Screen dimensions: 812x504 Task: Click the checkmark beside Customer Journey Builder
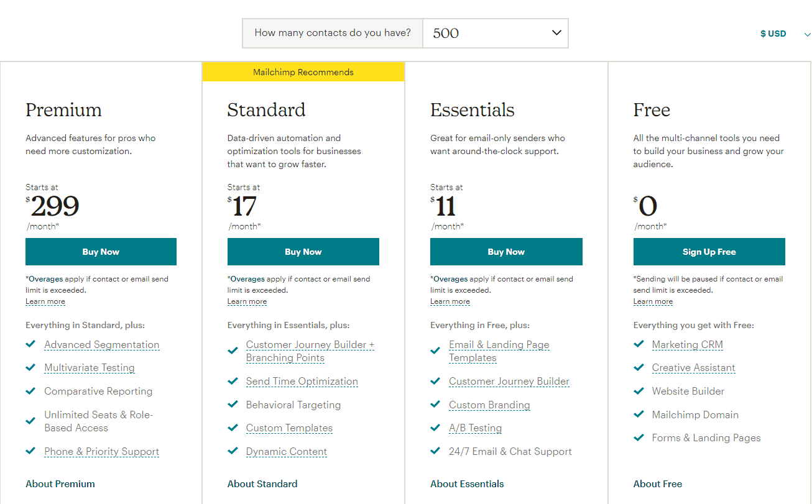[436, 380]
